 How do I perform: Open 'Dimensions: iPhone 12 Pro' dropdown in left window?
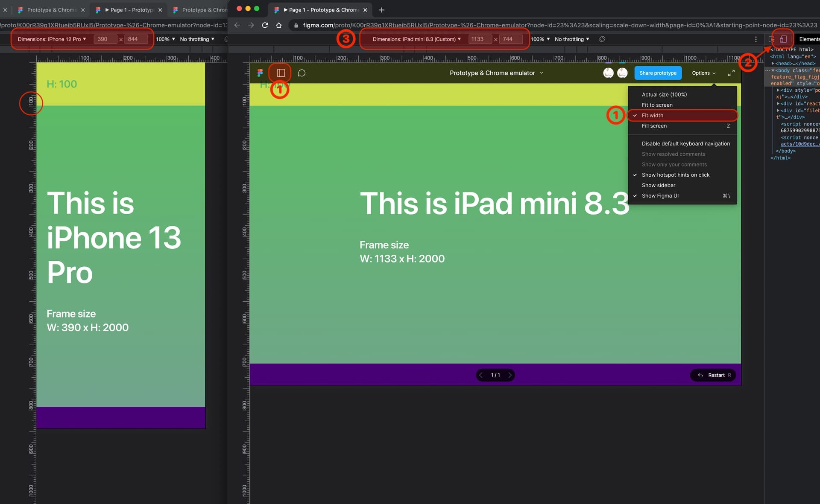(x=52, y=39)
